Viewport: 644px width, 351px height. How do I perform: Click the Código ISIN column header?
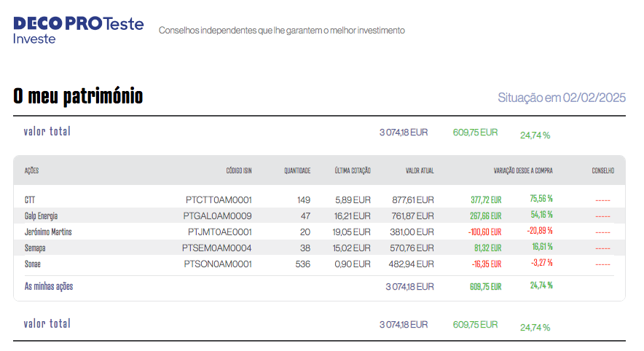tap(238, 170)
